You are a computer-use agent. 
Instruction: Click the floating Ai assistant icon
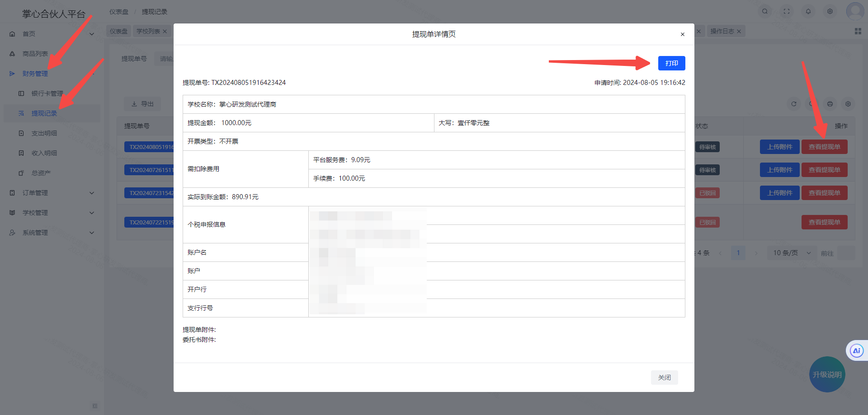pos(856,350)
